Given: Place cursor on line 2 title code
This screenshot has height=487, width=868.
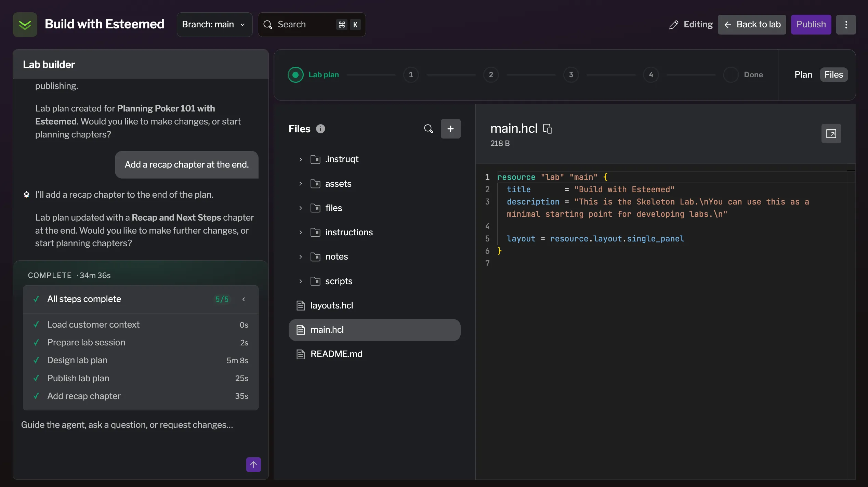Looking at the screenshot, I should point(591,189).
